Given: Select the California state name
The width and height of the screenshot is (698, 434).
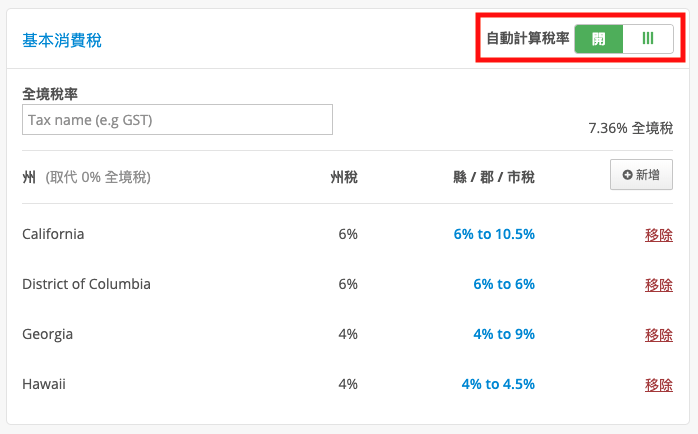Looking at the screenshot, I should (53, 234).
